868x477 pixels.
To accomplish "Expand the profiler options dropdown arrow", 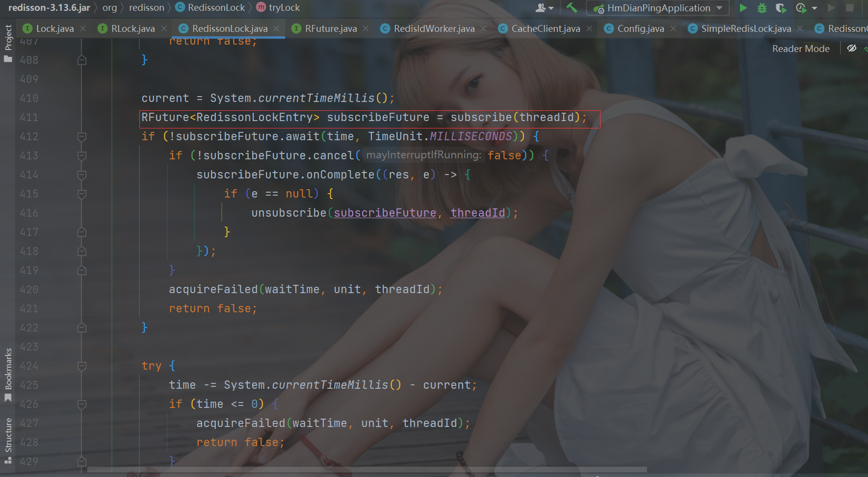I will pyautogui.click(x=815, y=8).
